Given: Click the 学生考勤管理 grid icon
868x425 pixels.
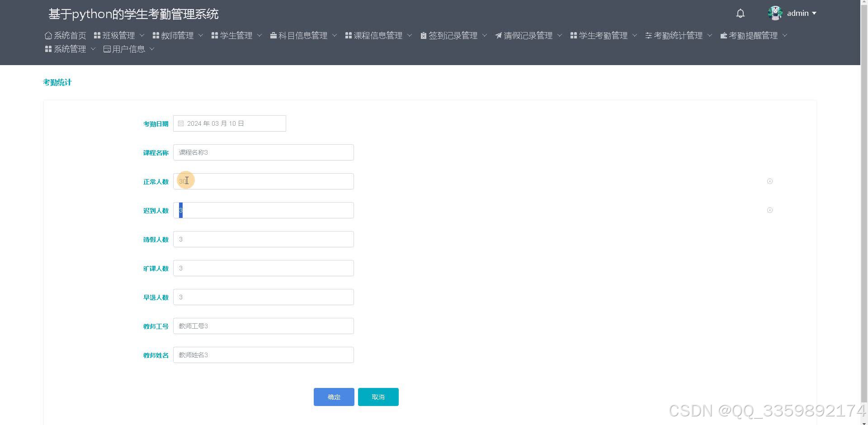Looking at the screenshot, I should (574, 35).
